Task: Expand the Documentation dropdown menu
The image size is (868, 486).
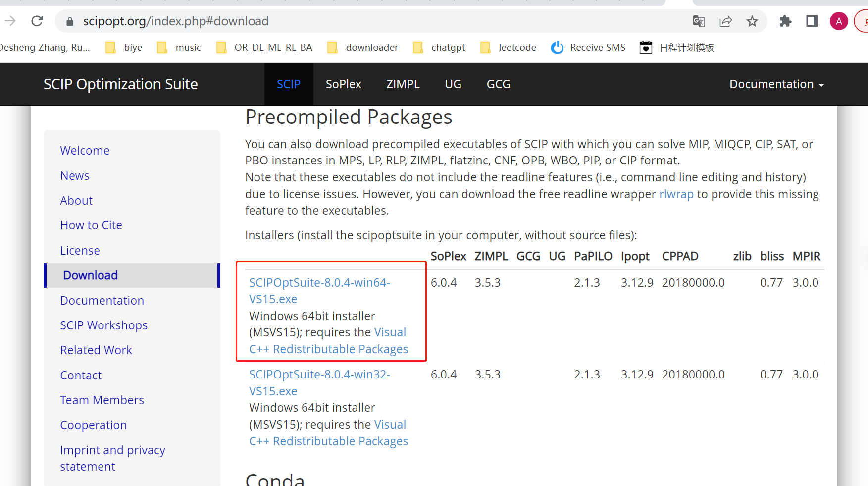Action: [776, 84]
